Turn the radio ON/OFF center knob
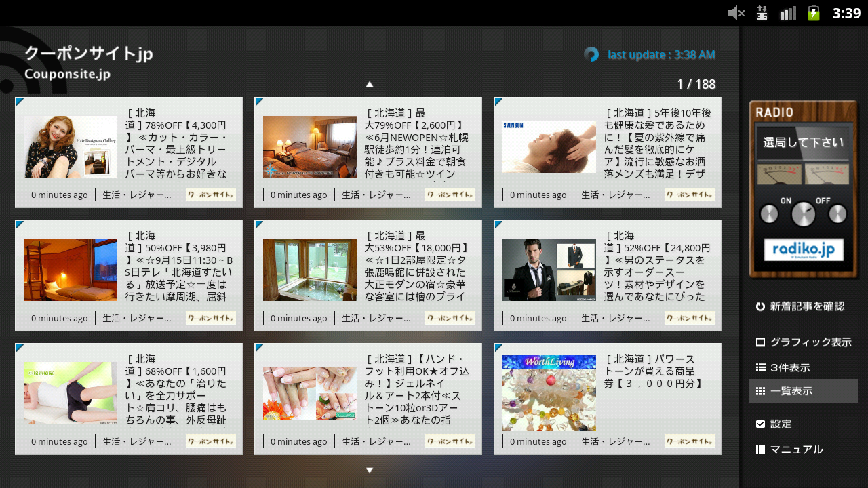 point(804,214)
